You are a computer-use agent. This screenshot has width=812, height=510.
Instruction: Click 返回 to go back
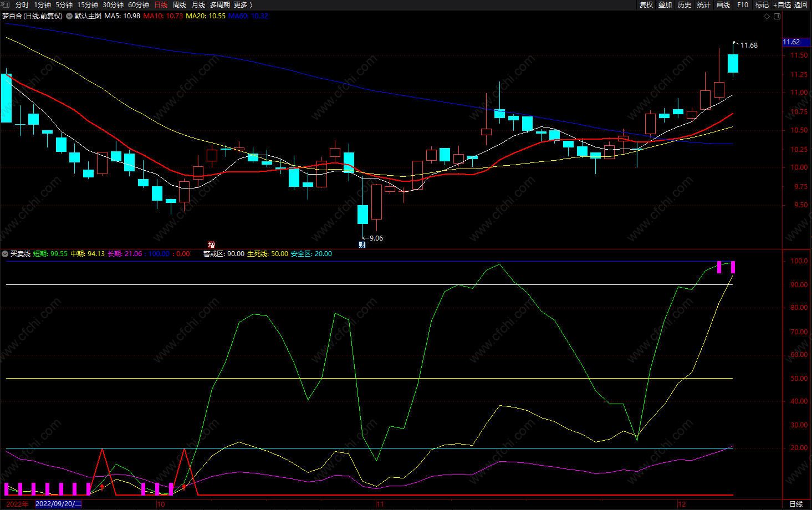pyautogui.click(x=801, y=4)
